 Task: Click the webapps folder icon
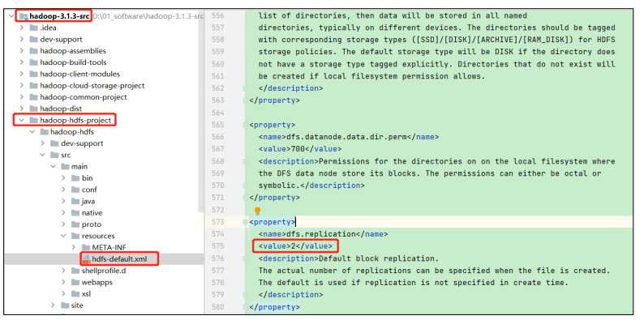tap(75, 282)
